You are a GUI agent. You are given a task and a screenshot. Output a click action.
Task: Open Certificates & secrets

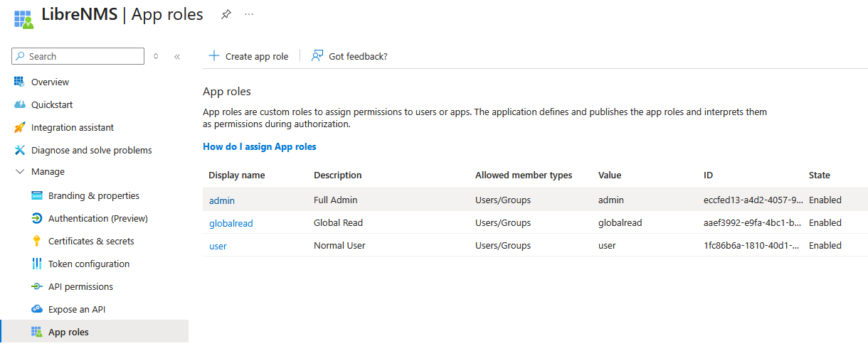click(x=91, y=241)
